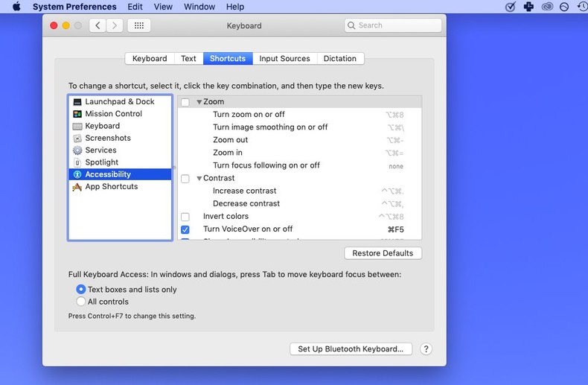The image size is (588, 385).
Task: Choose the Screenshots category icon
Action: click(x=77, y=139)
